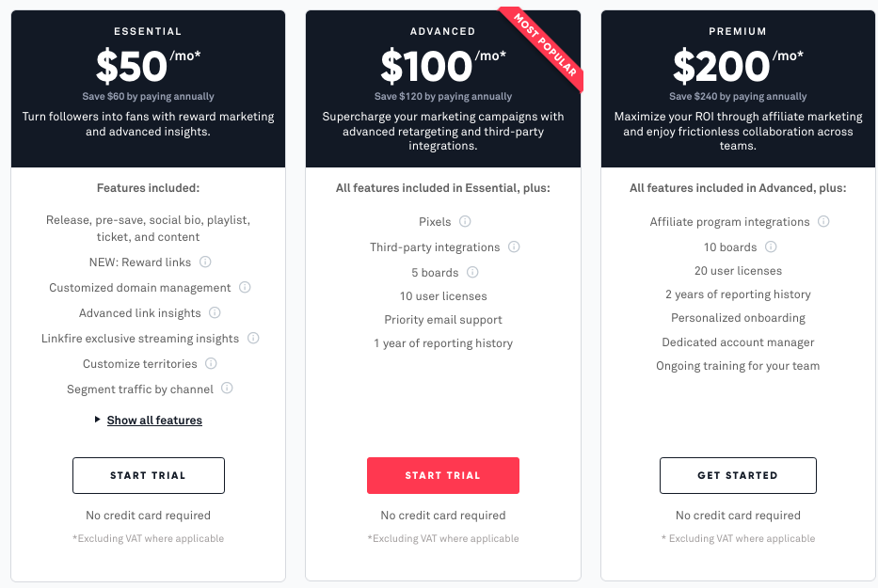
Task: Click the Most Popular ribbon badge
Action: click(x=545, y=45)
